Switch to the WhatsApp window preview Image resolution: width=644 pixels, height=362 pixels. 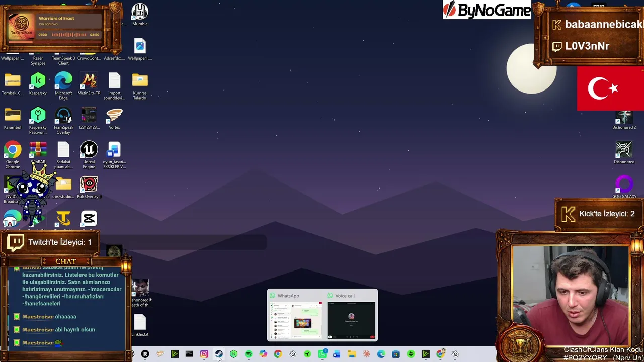point(295,315)
